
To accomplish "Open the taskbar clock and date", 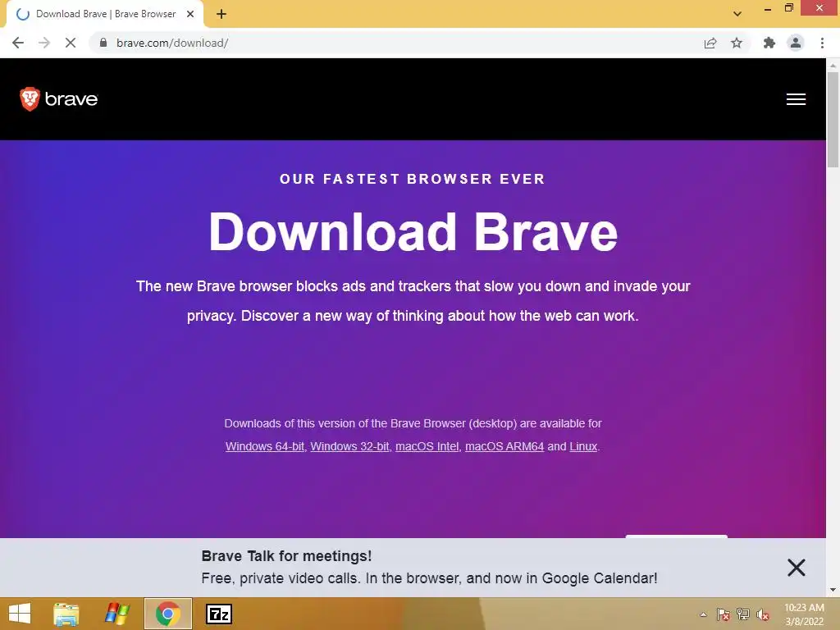I will pyautogui.click(x=804, y=614).
